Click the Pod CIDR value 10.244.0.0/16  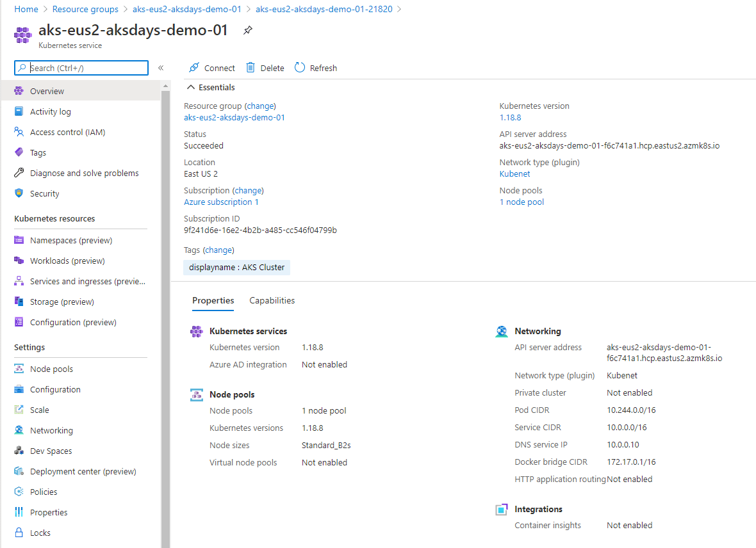coord(631,410)
